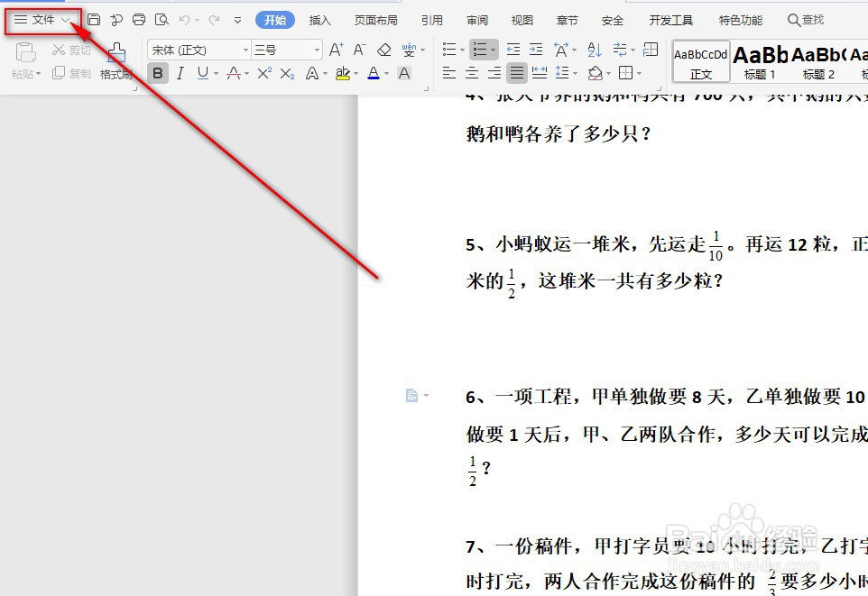The height and width of the screenshot is (596, 868).
Task: Click the subscript icon
Action: pos(287,71)
